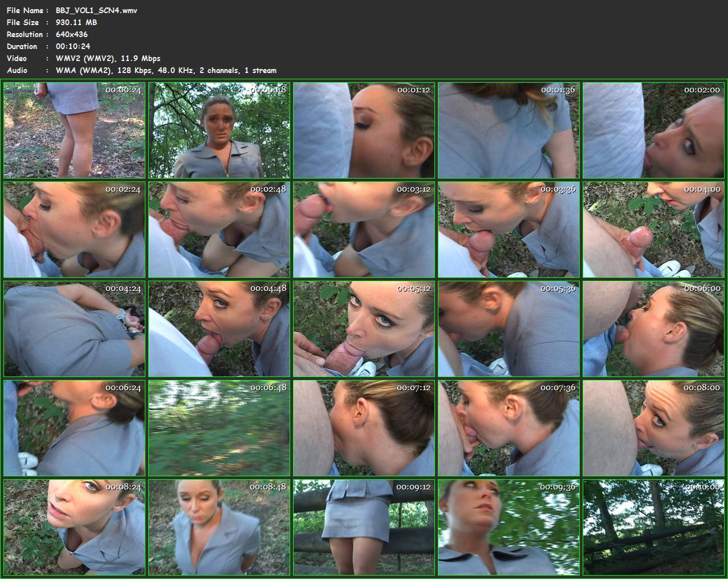The width and height of the screenshot is (728, 579).
Task: Click the last frame at 00:10:00
Action: pos(653,527)
